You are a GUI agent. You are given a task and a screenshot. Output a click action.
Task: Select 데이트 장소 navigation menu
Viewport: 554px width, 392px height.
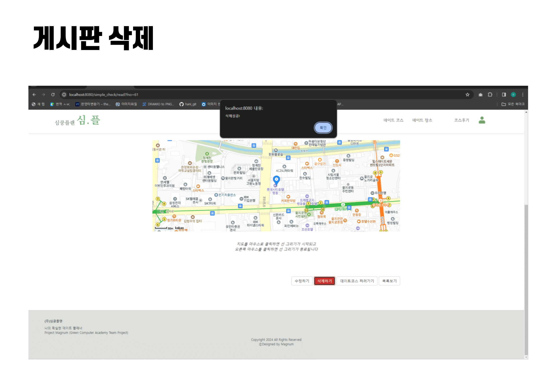[422, 120]
